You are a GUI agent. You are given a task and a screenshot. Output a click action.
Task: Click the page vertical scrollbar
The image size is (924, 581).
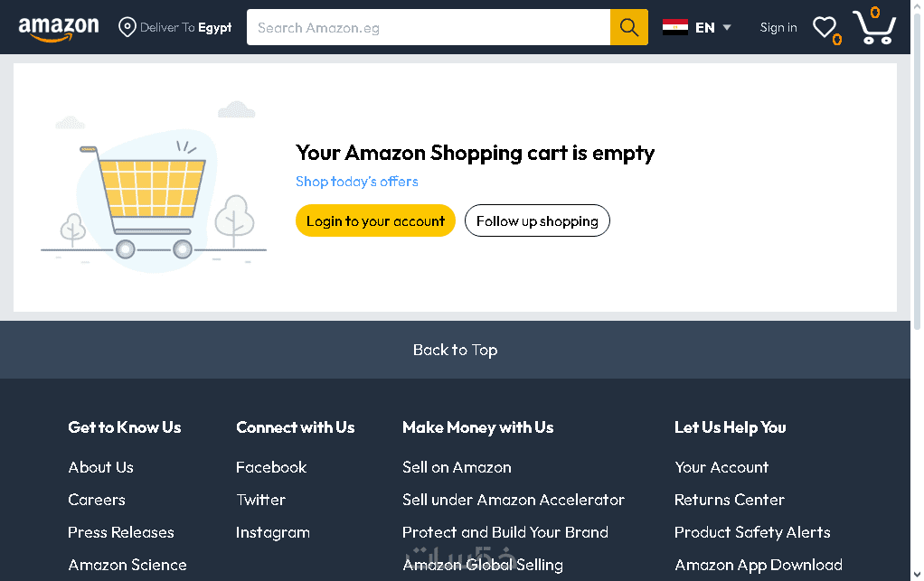(x=917, y=181)
